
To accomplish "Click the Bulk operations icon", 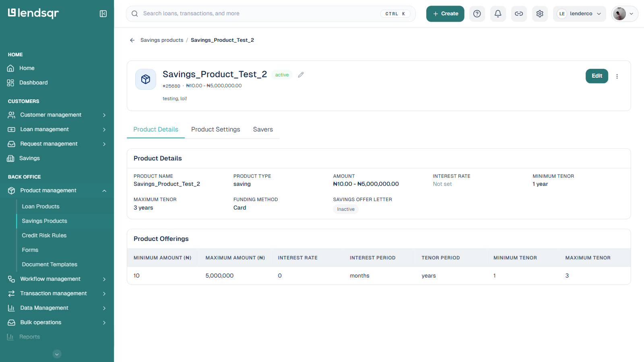I will (x=12, y=323).
